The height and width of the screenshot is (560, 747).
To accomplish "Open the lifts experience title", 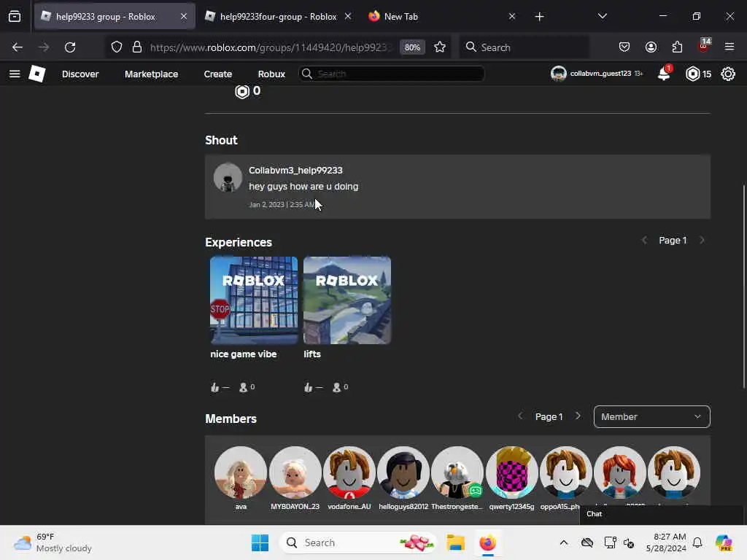I will [x=312, y=354].
